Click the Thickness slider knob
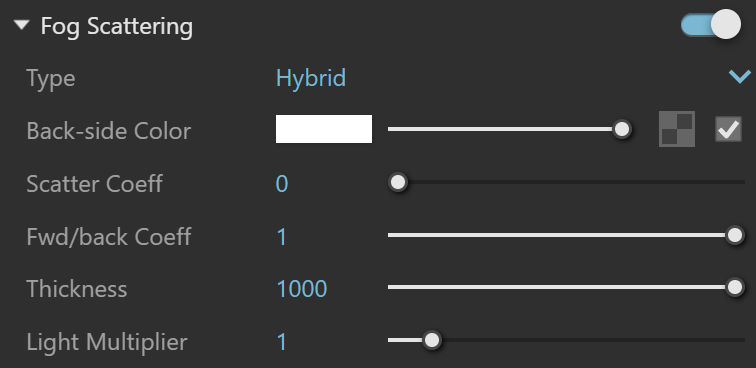 (x=735, y=287)
